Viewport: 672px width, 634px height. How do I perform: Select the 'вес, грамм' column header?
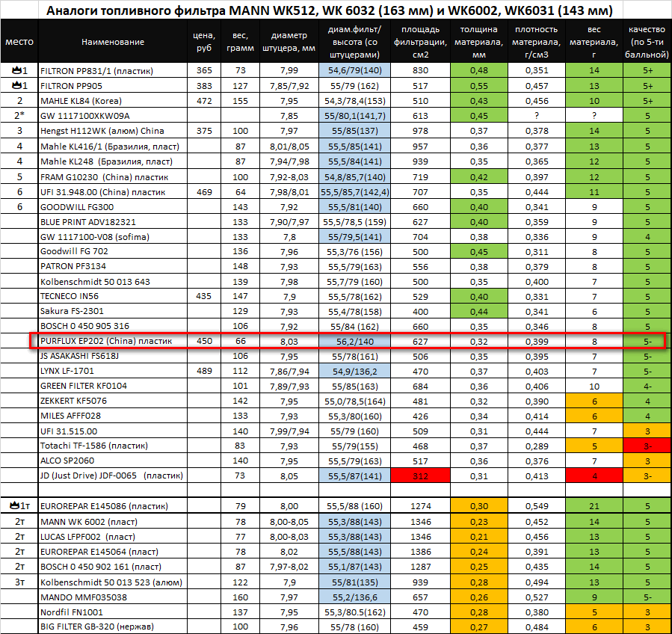tap(240, 42)
